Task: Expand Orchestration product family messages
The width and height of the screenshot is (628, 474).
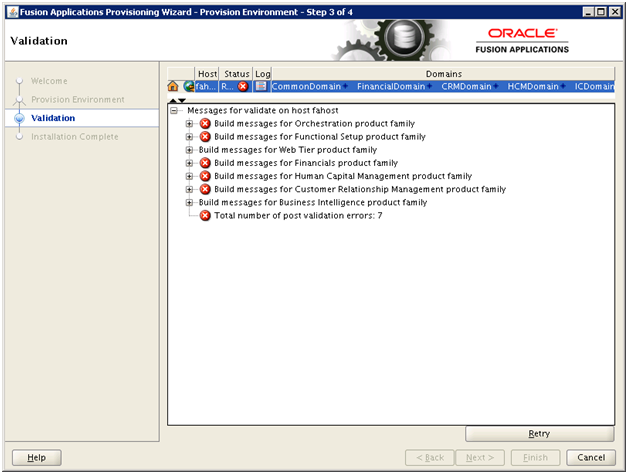Action: (189, 123)
